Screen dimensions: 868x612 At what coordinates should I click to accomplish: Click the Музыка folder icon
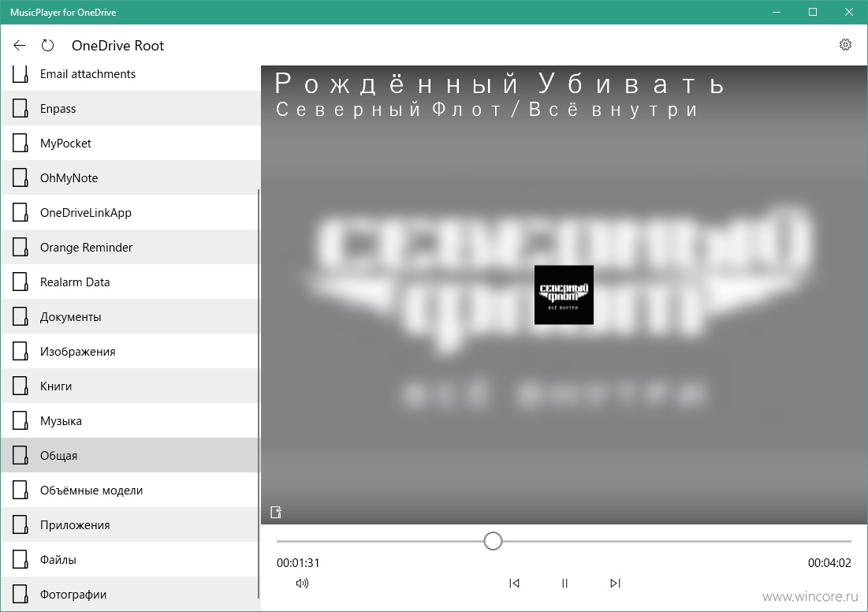[x=20, y=421]
